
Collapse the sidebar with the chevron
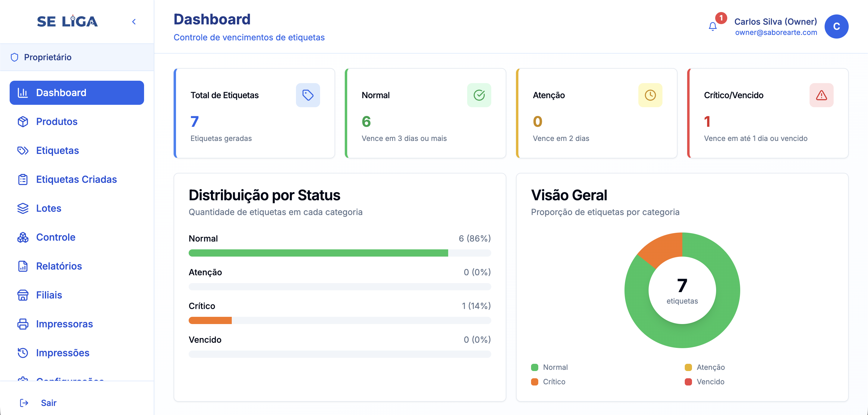134,22
